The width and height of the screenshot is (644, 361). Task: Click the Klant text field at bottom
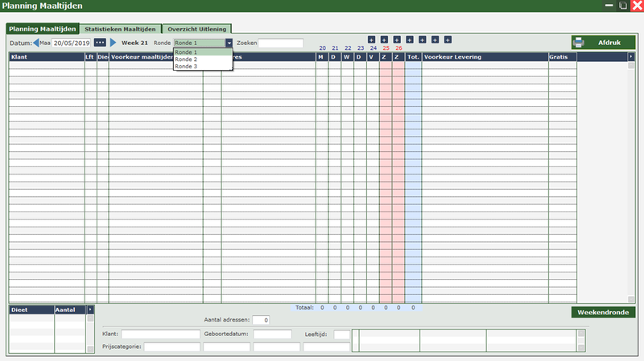click(160, 334)
